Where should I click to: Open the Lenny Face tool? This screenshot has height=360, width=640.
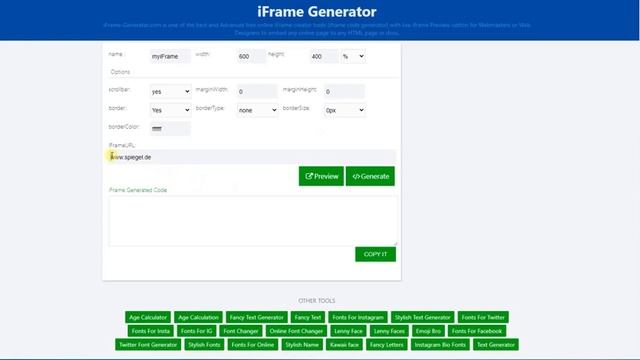(348, 331)
